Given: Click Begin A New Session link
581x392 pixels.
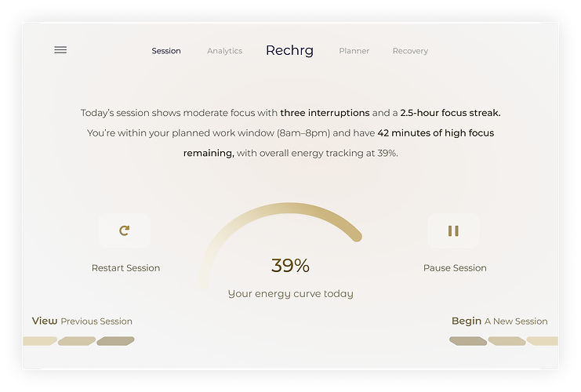Looking at the screenshot, I should coord(499,321).
